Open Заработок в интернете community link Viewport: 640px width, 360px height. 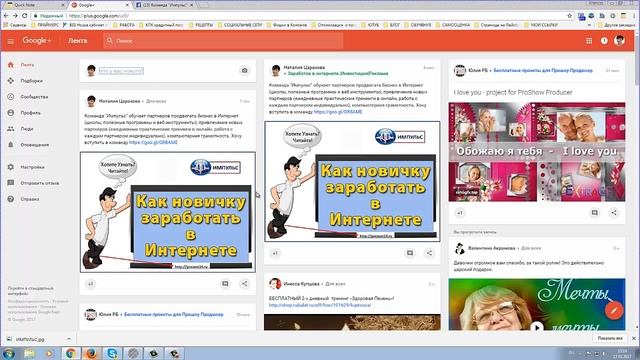338,73
